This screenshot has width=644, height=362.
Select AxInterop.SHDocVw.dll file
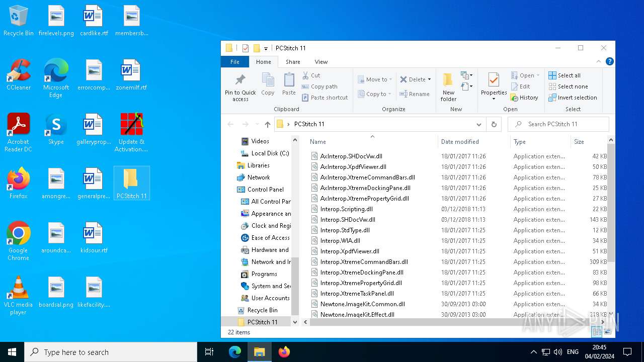pyautogui.click(x=351, y=156)
